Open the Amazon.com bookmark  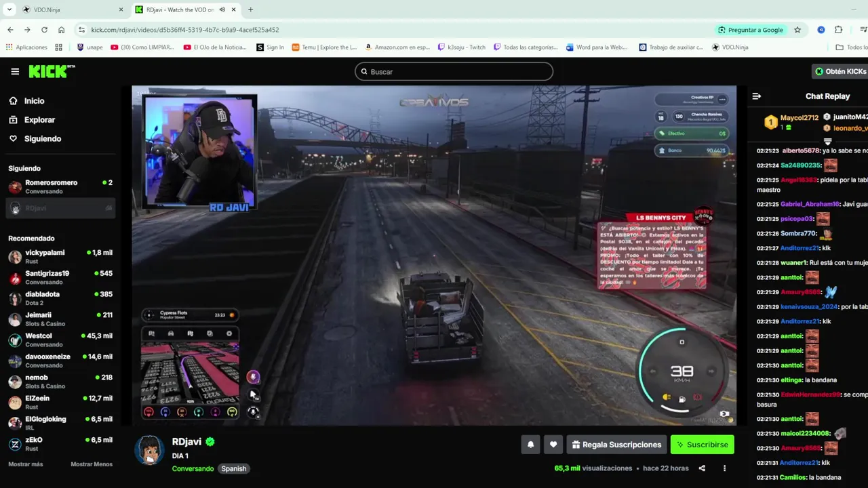398,47
